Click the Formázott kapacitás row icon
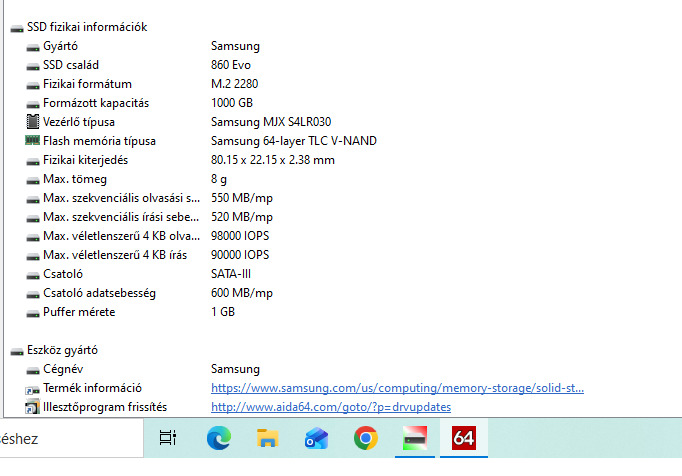Screen dimensions: 682x476 (x=33, y=105)
